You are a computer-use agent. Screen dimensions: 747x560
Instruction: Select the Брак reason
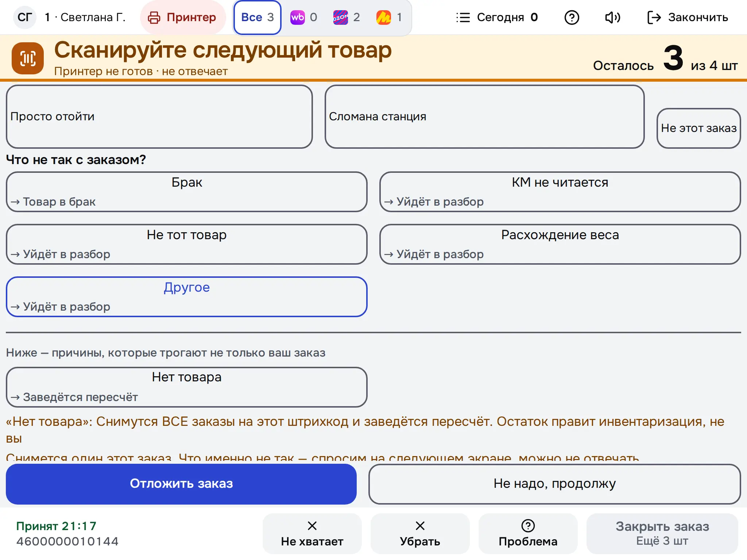click(x=187, y=192)
